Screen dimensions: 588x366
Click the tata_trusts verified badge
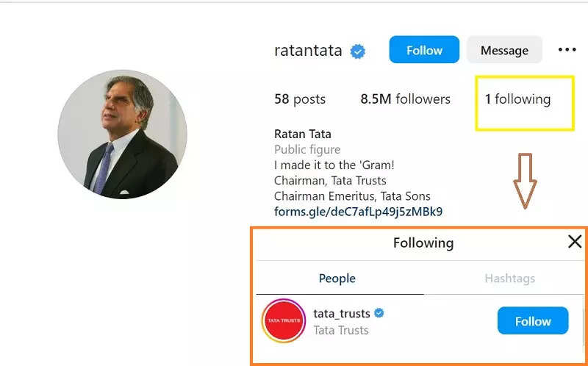pyautogui.click(x=379, y=313)
